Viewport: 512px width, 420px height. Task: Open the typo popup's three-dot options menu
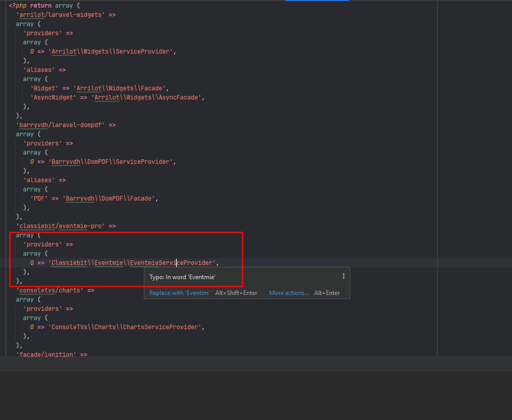344,276
